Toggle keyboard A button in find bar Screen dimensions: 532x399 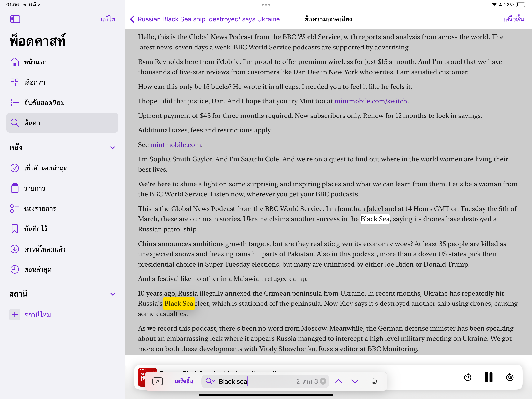(x=158, y=381)
